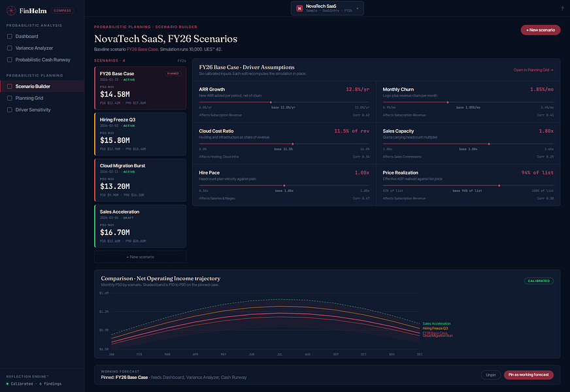Open the NovaTech SaaS company dropdown
Image resolution: width=570 pixels, height=392 pixels.
pos(327,8)
